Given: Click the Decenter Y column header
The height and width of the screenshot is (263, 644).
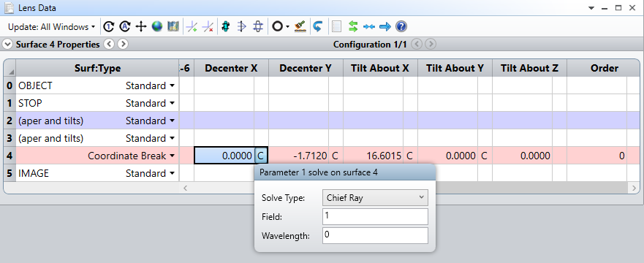Looking at the screenshot, I should tap(306, 68).
